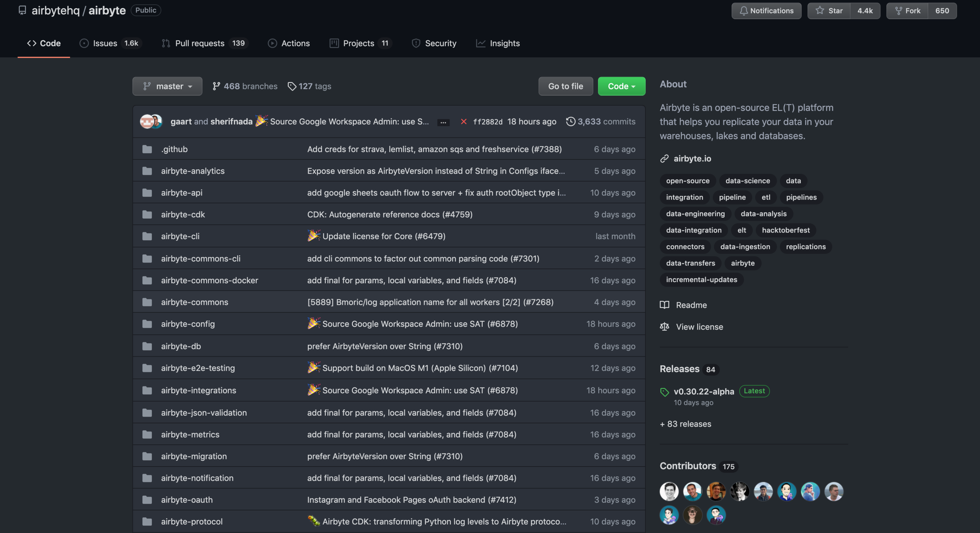
Task: Expand commit message ellipsis button
Action: pyautogui.click(x=443, y=122)
